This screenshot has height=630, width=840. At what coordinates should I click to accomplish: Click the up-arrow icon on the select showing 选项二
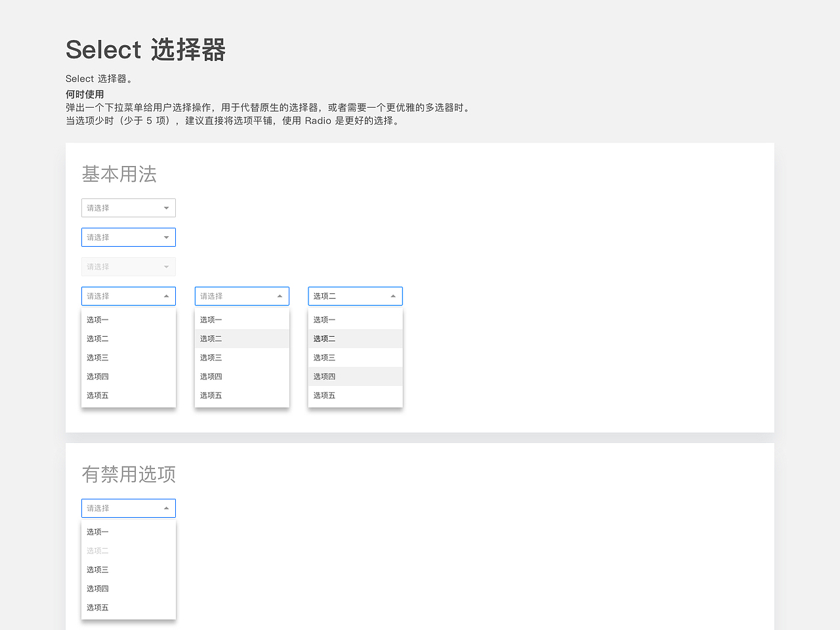coord(393,296)
